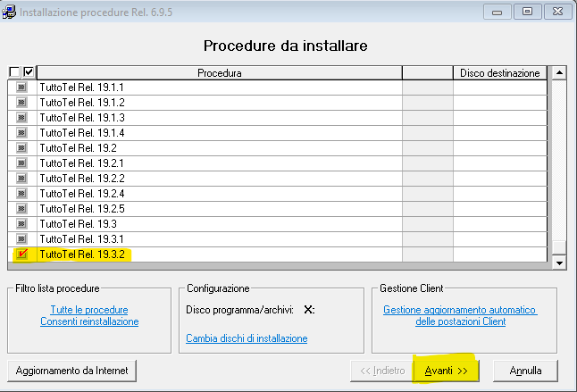The height and width of the screenshot is (392, 577).
Task: Cancel with the Annulla button
Action: pos(525,371)
